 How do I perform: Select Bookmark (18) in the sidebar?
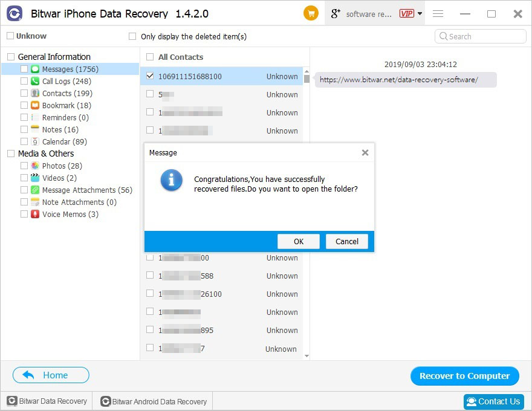[x=66, y=105]
